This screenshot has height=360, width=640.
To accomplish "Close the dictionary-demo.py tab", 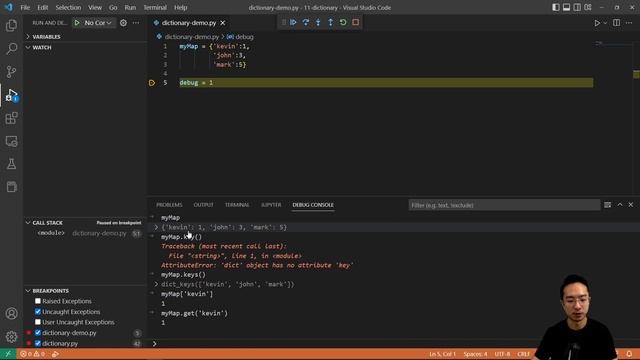I will click(x=222, y=23).
